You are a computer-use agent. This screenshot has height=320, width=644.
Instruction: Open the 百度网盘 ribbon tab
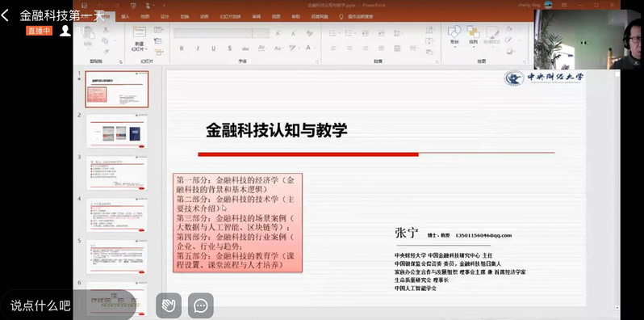[x=320, y=17]
